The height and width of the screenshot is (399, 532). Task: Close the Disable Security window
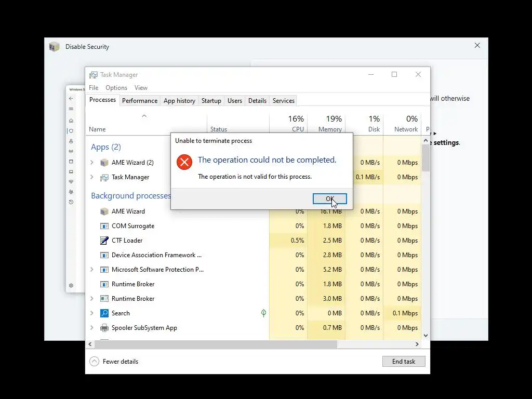pos(477,46)
